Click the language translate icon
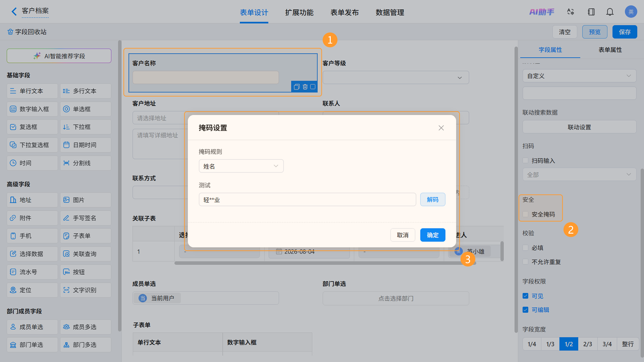This screenshot has width=644, height=362. pyautogui.click(x=571, y=12)
